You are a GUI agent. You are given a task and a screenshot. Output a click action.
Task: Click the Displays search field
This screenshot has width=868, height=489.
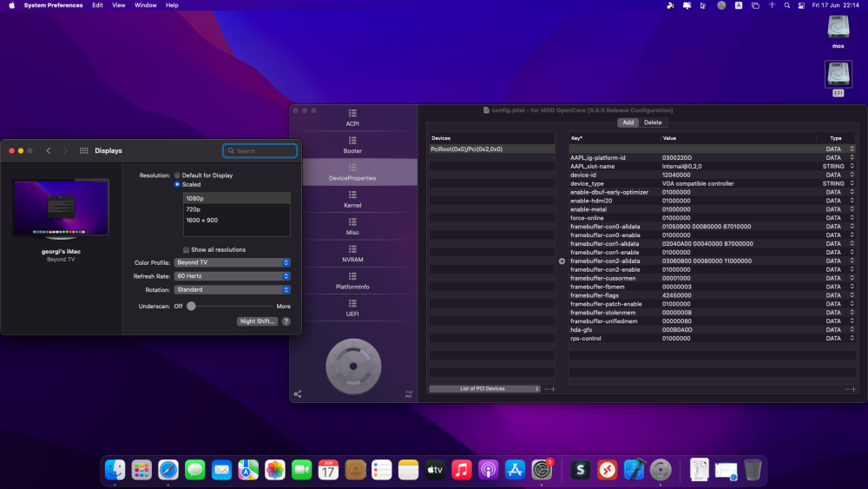pyautogui.click(x=260, y=150)
